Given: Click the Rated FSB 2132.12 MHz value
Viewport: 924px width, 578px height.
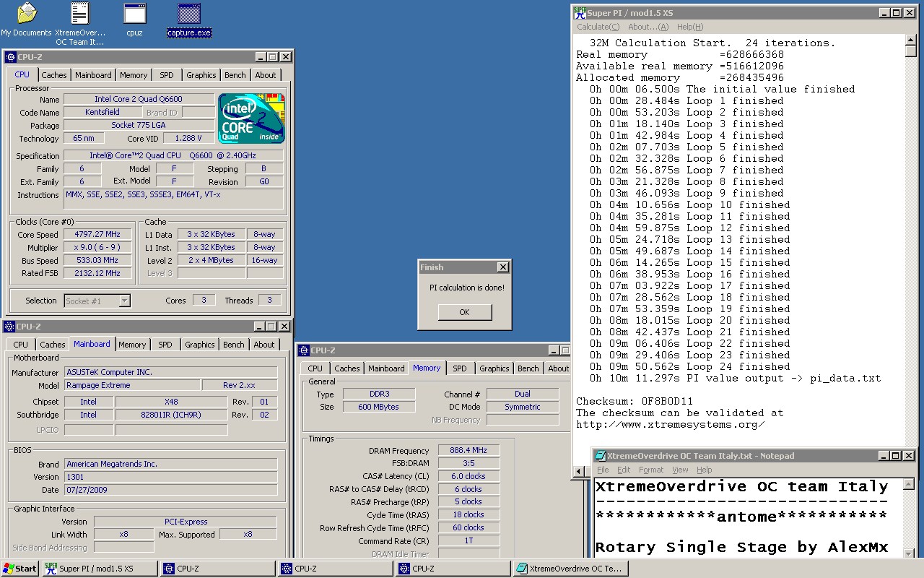Looking at the screenshot, I should 97,274.
